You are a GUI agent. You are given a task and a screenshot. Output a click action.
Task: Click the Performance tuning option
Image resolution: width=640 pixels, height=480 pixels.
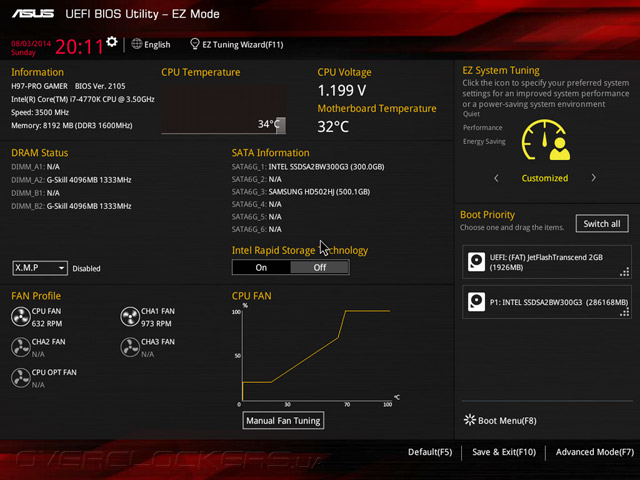click(482, 127)
